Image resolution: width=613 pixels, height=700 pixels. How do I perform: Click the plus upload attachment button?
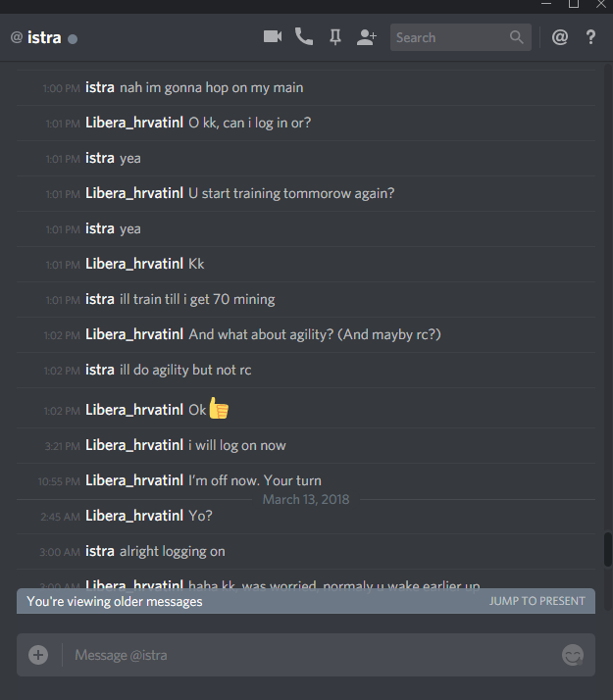pos(38,655)
